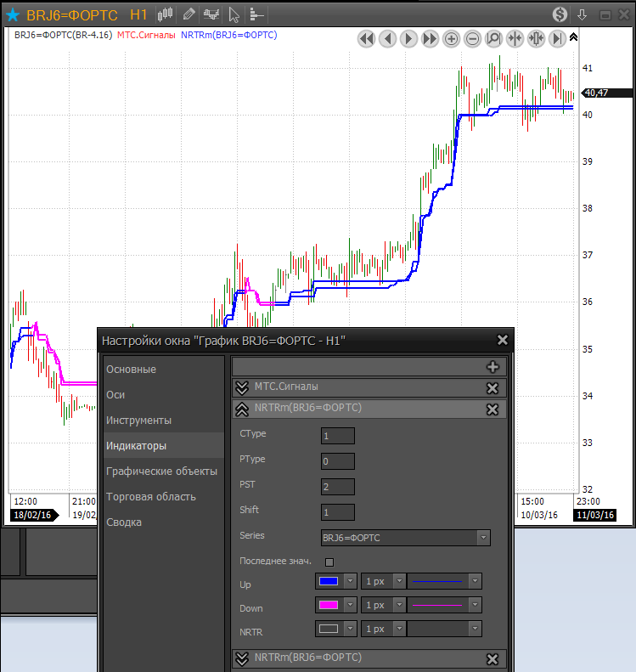The image size is (636, 672).
Task: Zoom out with the minus chart button
Action: tap(472, 38)
